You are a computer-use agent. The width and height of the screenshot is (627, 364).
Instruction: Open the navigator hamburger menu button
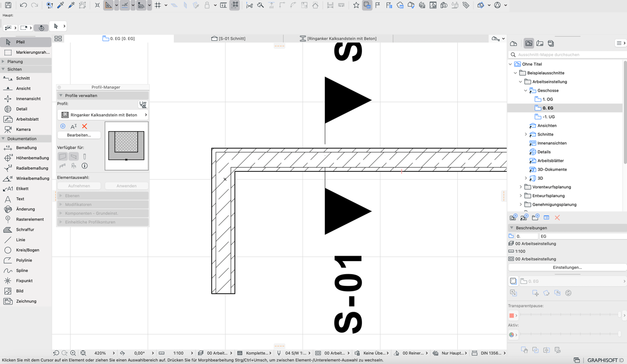pos(621,43)
